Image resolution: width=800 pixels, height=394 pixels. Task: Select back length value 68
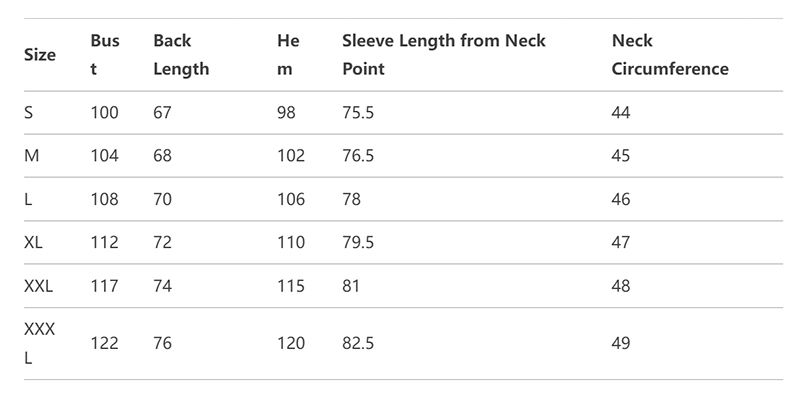pos(162,156)
